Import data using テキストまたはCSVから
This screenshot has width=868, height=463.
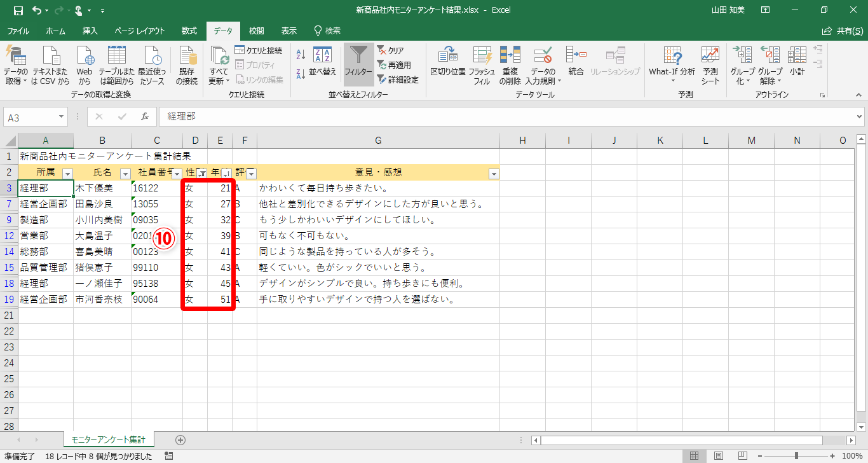[x=51, y=66]
